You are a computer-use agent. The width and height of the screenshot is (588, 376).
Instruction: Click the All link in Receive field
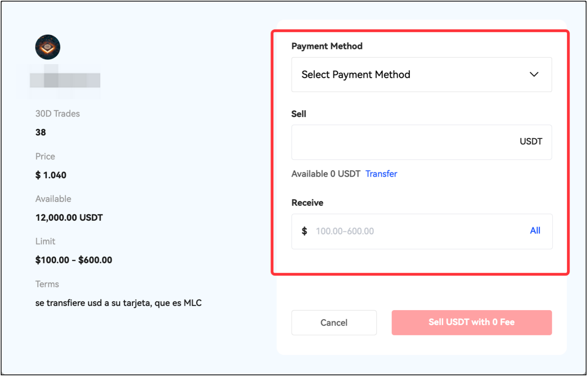pos(535,231)
